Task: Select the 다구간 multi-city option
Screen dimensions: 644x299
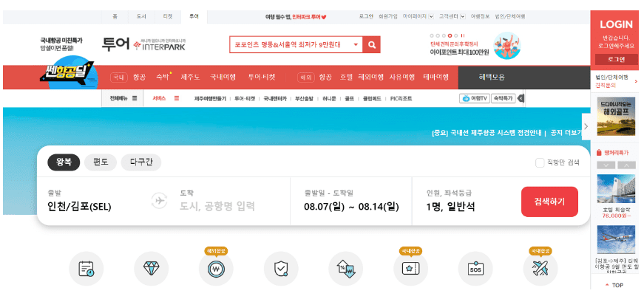Action: click(141, 162)
